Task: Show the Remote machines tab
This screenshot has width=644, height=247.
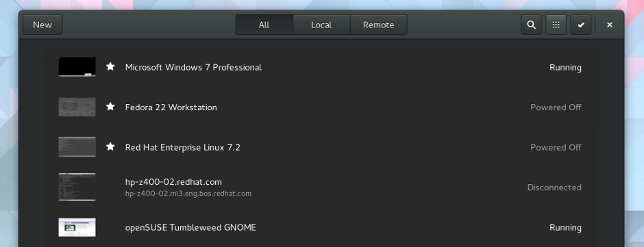Action: (x=378, y=25)
